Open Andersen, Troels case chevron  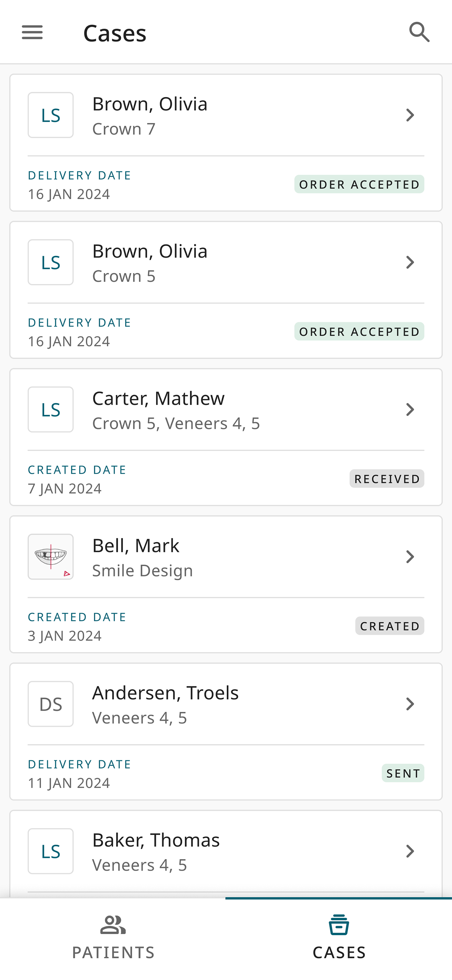(x=410, y=704)
